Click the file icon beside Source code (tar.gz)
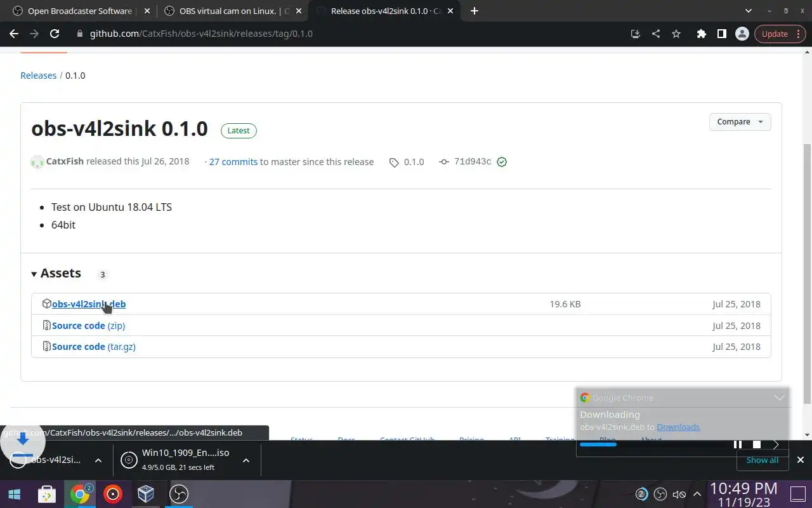812x508 pixels. [46, 346]
